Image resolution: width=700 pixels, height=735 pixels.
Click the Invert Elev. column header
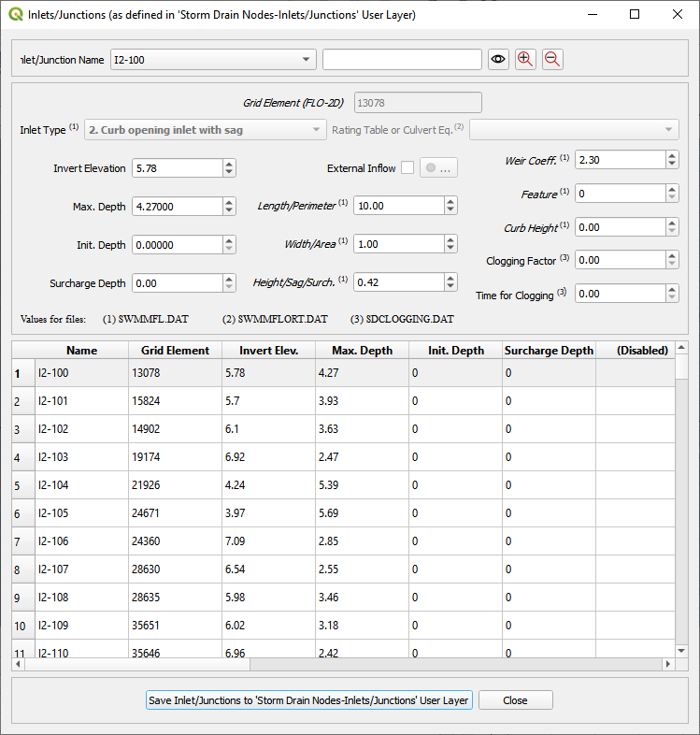(268, 351)
